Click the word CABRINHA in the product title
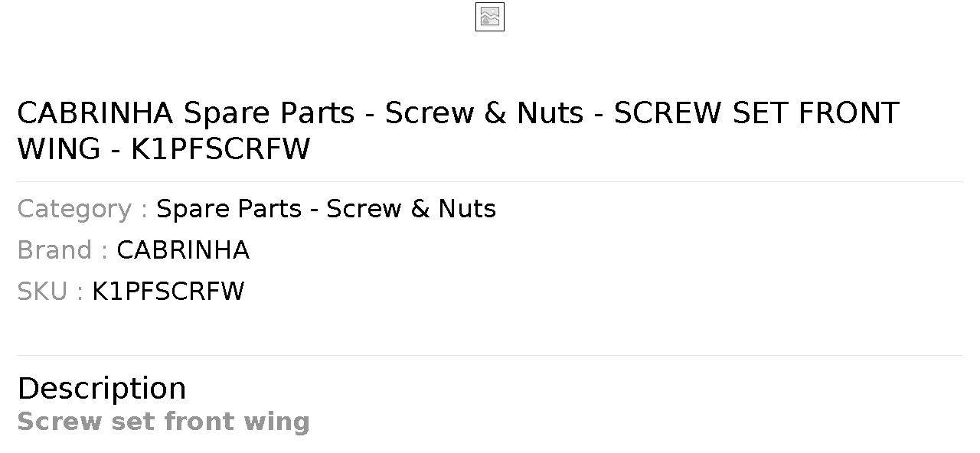The height and width of the screenshot is (453, 980). tap(96, 113)
